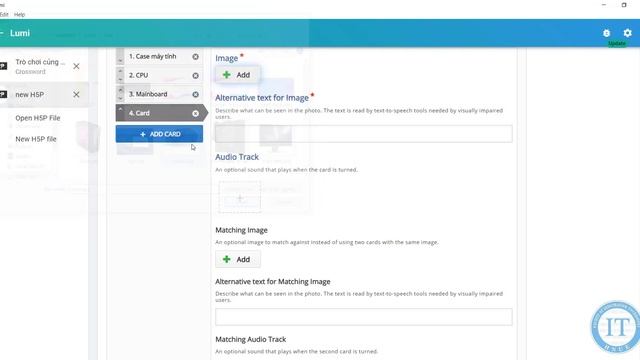Image resolution: width=640 pixels, height=360 pixels.
Task: Move Mainboard card up
Action: coord(120,89)
